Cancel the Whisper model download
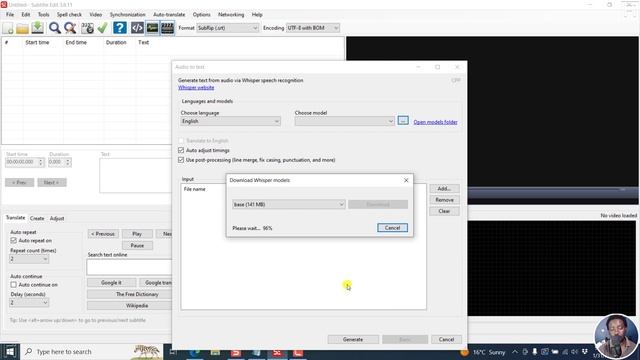640x360 pixels. click(392, 228)
